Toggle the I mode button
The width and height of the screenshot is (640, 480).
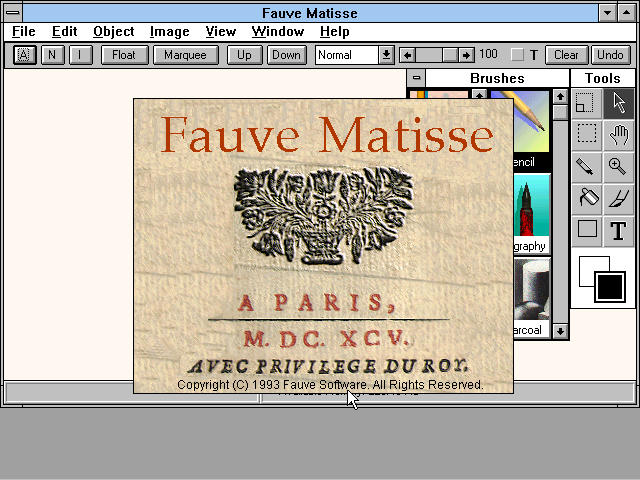80,55
